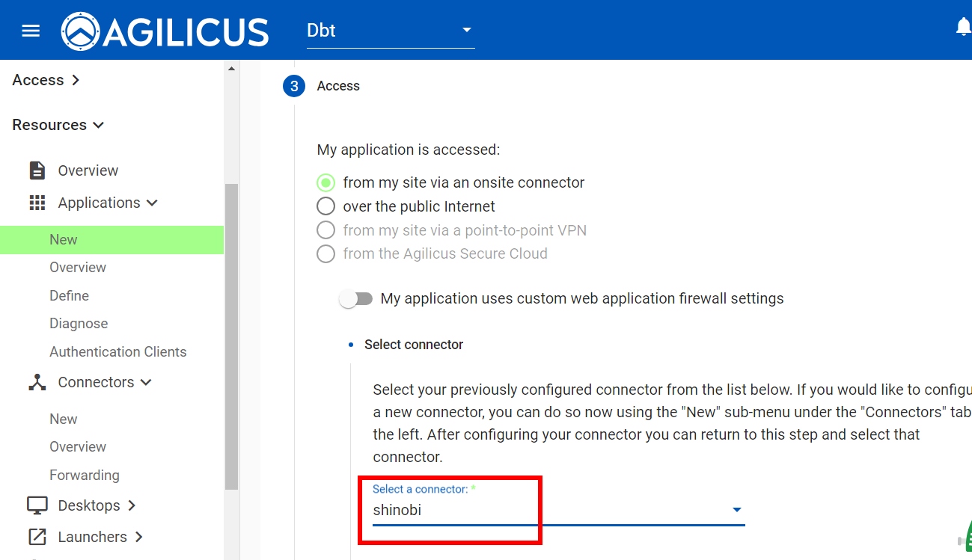Image resolution: width=972 pixels, height=560 pixels.
Task: Select "over the public Internet" option
Action: click(x=325, y=206)
